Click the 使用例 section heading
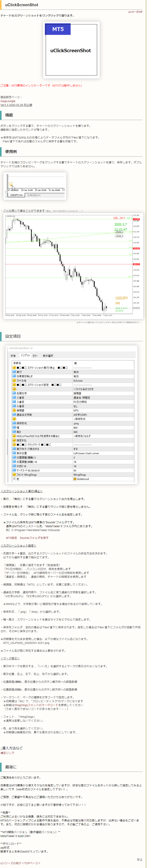 click(11, 152)
